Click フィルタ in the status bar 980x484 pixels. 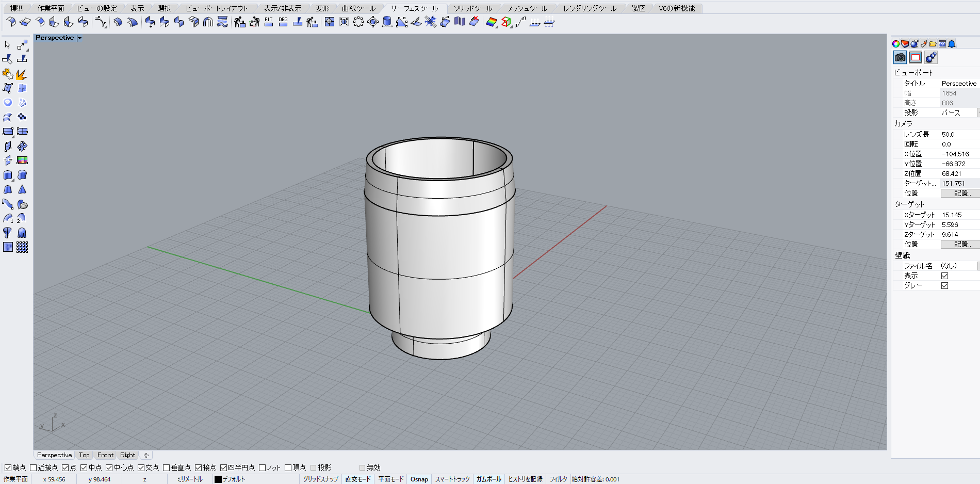(x=558, y=479)
